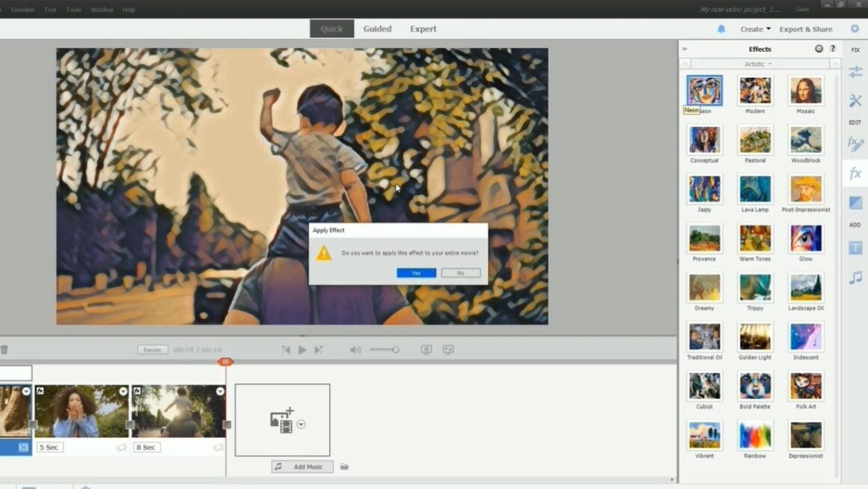The width and height of the screenshot is (868, 489).
Task: Play the movie preview
Action: (x=302, y=350)
